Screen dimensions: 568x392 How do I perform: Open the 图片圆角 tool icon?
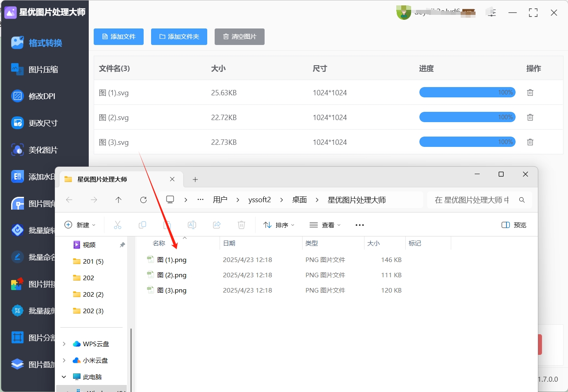pos(17,203)
